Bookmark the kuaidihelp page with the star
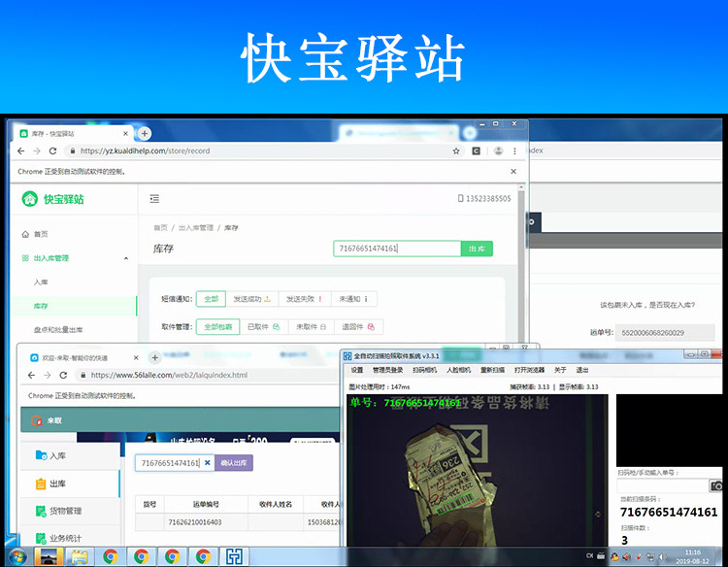Image resolution: width=728 pixels, height=567 pixels. (x=456, y=150)
